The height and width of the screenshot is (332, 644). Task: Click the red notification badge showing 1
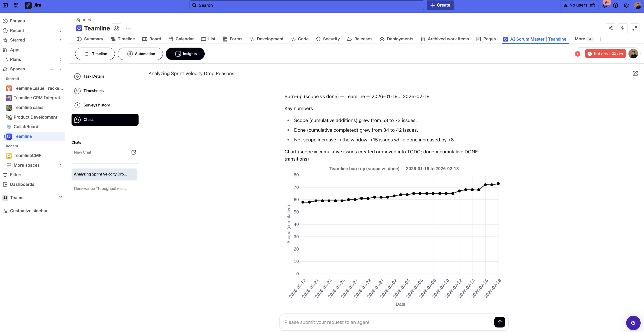click(577, 54)
